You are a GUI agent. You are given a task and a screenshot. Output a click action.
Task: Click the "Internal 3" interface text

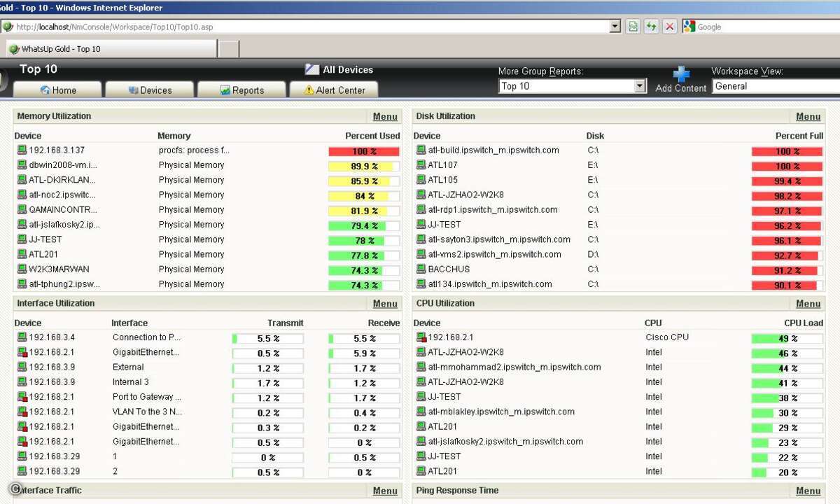coord(131,382)
